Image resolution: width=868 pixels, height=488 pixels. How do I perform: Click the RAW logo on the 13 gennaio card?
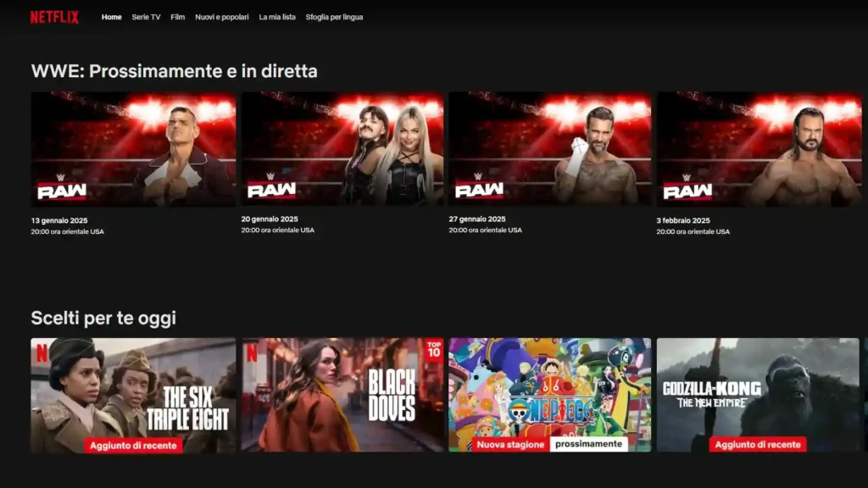coord(61,187)
